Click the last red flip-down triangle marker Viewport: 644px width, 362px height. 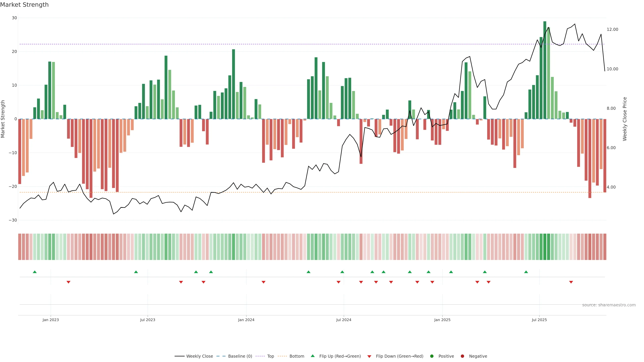(x=571, y=282)
